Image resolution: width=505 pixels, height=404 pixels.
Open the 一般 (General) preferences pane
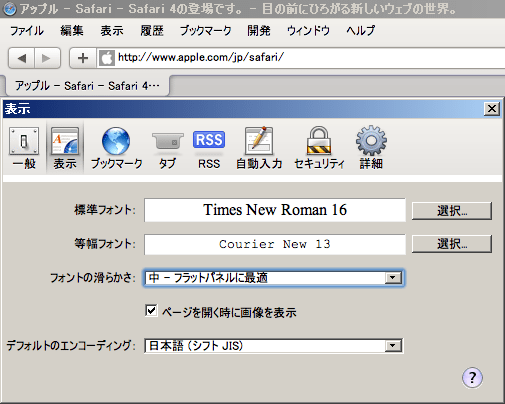point(24,148)
